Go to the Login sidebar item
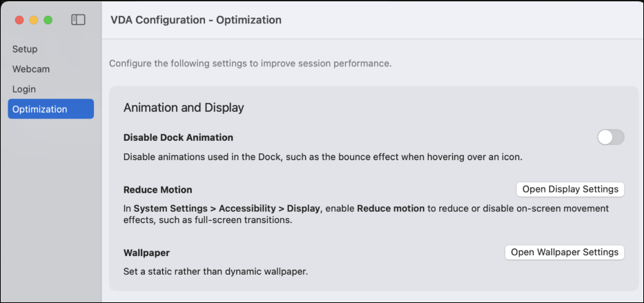The width and height of the screenshot is (644, 303). point(24,89)
